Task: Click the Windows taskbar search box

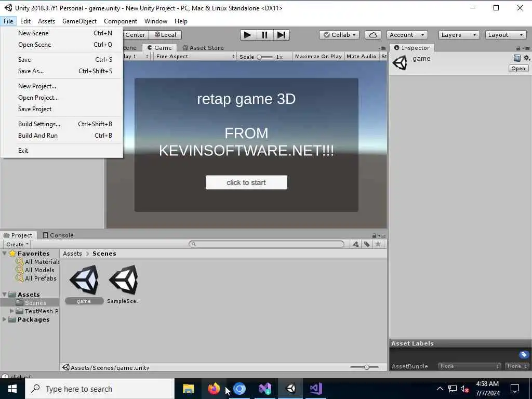Action: point(100,389)
